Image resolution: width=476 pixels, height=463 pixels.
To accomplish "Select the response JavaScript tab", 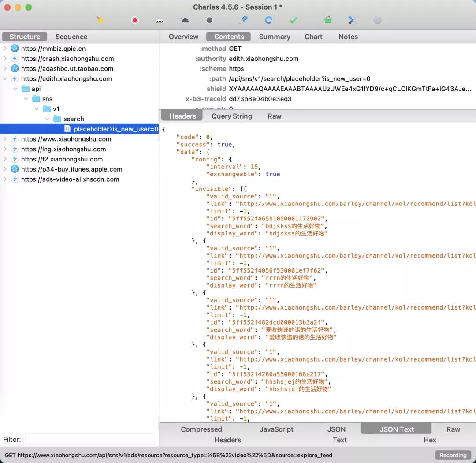I will coord(276,429).
